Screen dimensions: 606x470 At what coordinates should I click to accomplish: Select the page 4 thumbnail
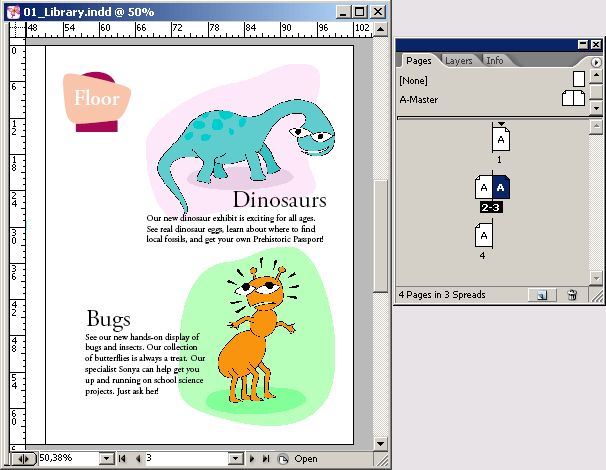pyautogui.click(x=483, y=235)
